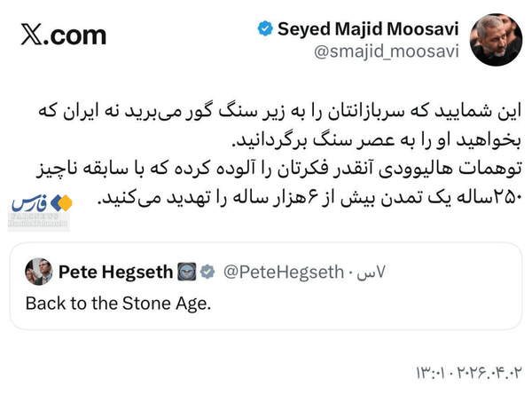Click the blue verified badge beside Seyed Majid Moosavi
Image resolution: width=532 pixels, height=395 pixels.
coord(263,28)
